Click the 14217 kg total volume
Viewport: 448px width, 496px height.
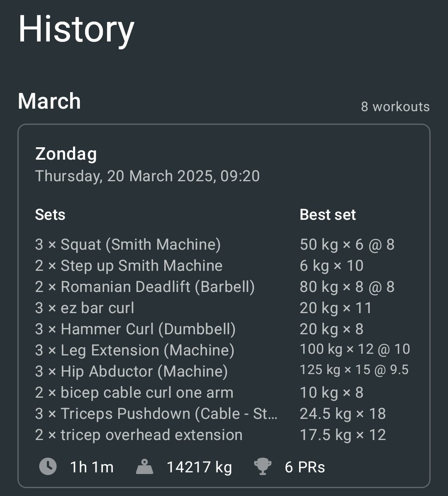coord(199,467)
